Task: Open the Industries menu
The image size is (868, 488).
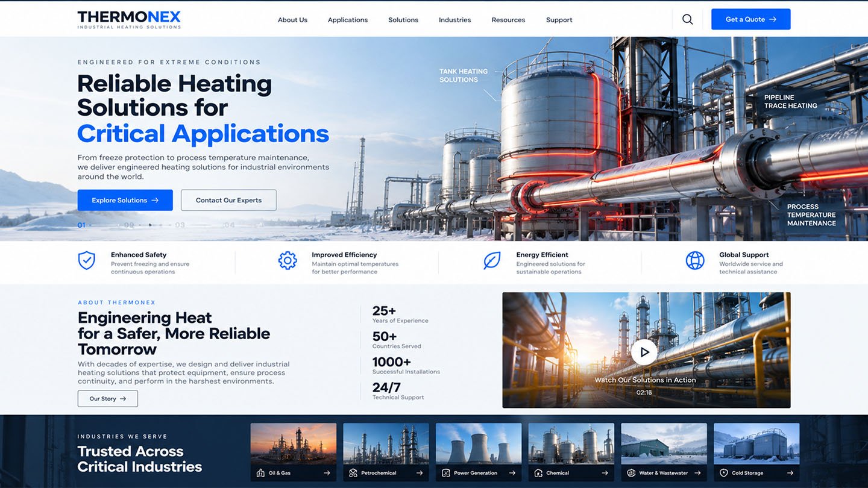Action: 455,20
